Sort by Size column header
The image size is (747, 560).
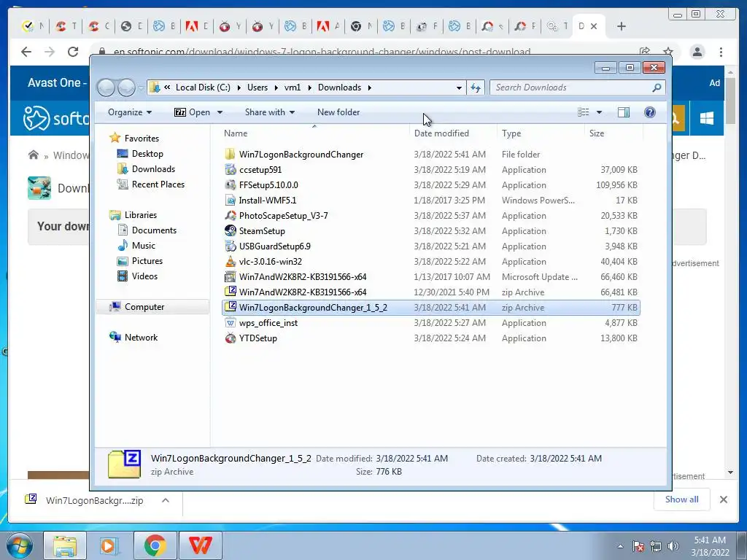click(597, 133)
